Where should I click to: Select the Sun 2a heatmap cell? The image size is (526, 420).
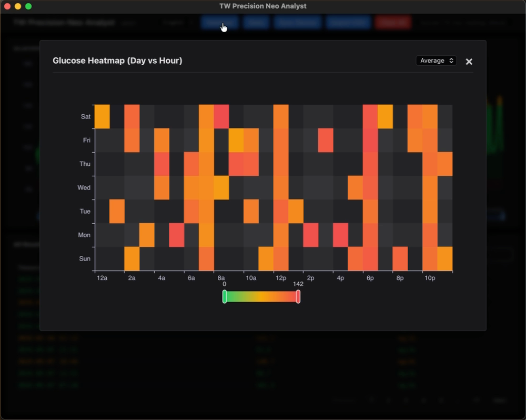(132, 258)
